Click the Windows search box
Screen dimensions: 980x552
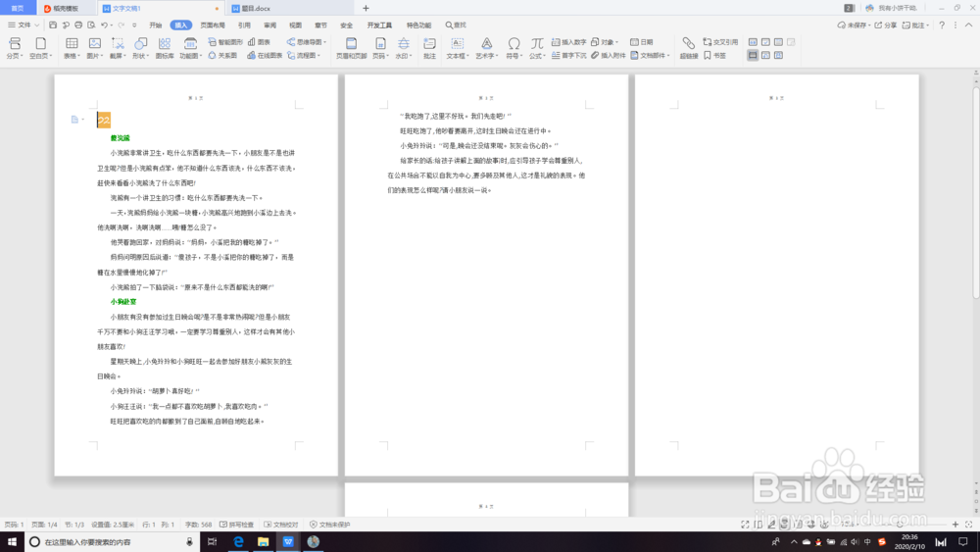[x=112, y=542]
